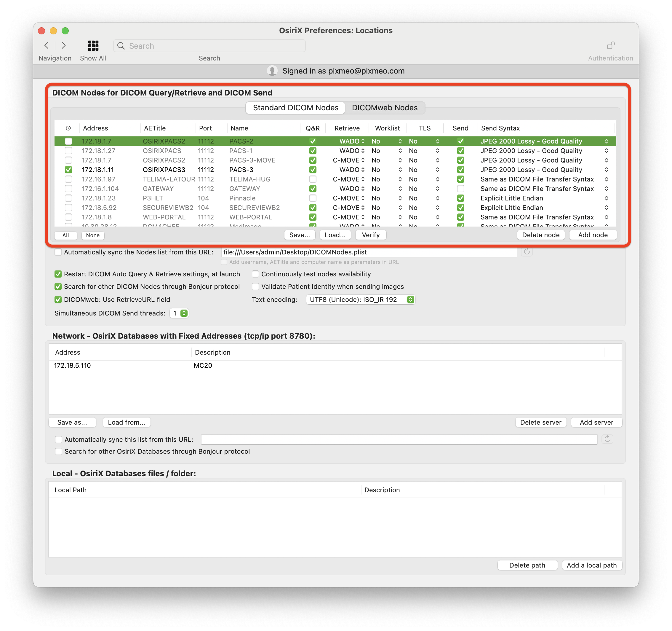Focus the preferences Search field
This screenshot has width=672, height=631.
point(209,46)
